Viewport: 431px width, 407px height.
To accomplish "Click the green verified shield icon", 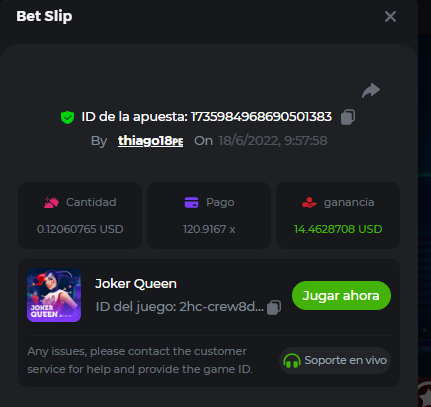I will (x=67, y=117).
